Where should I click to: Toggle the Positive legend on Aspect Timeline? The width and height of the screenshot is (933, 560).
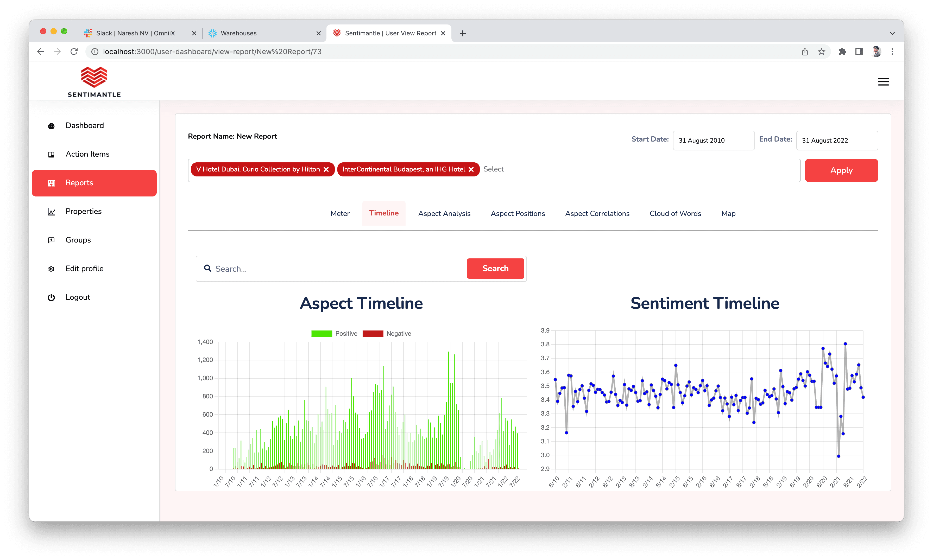[335, 333]
